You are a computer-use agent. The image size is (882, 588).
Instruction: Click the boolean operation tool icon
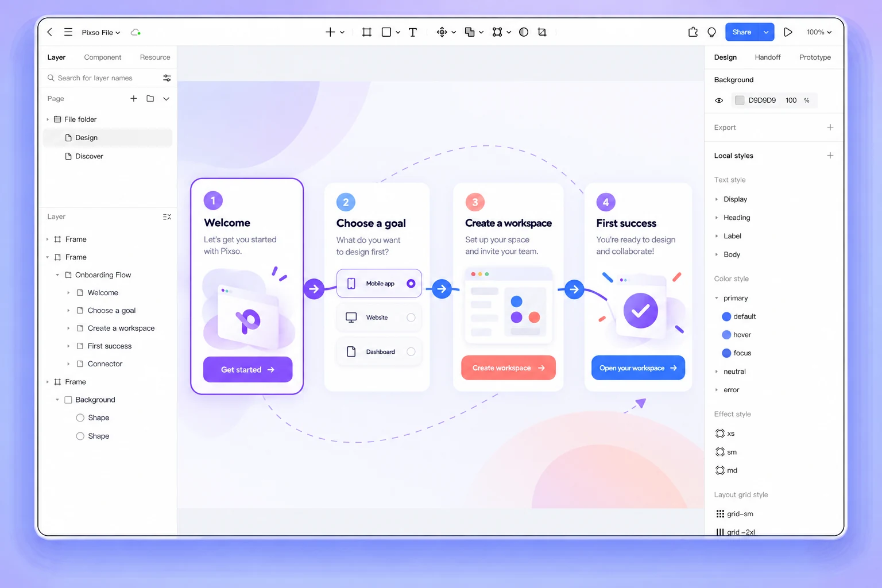click(x=470, y=32)
